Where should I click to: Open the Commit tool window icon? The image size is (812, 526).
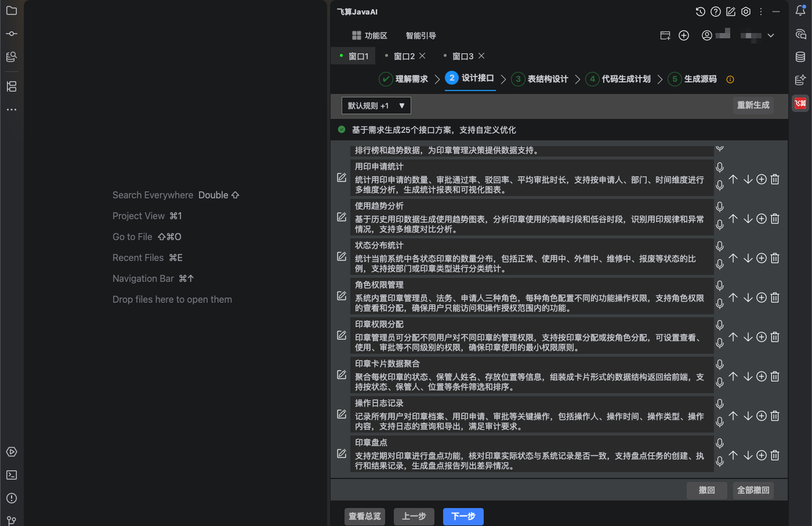pyautogui.click(x=11, y=34)
